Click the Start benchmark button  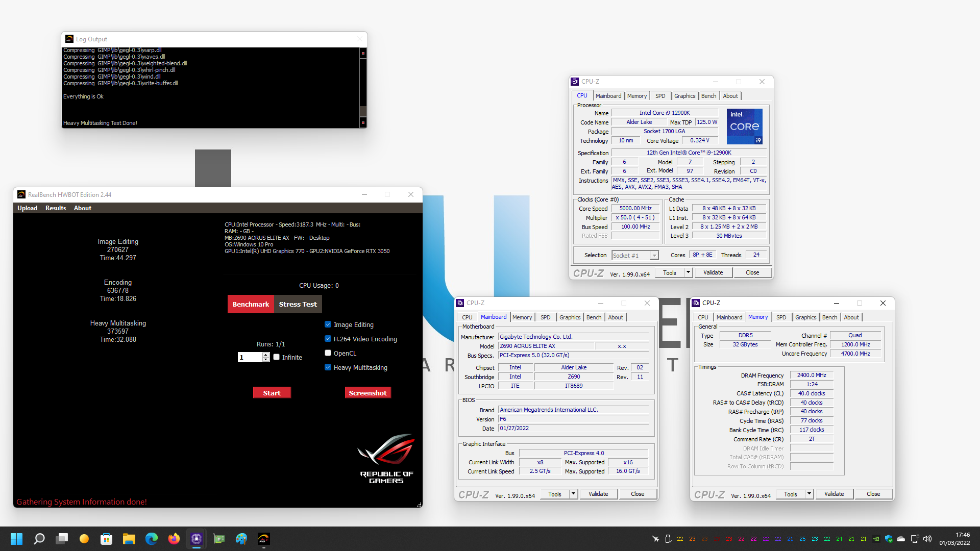(x=272, y=393)
